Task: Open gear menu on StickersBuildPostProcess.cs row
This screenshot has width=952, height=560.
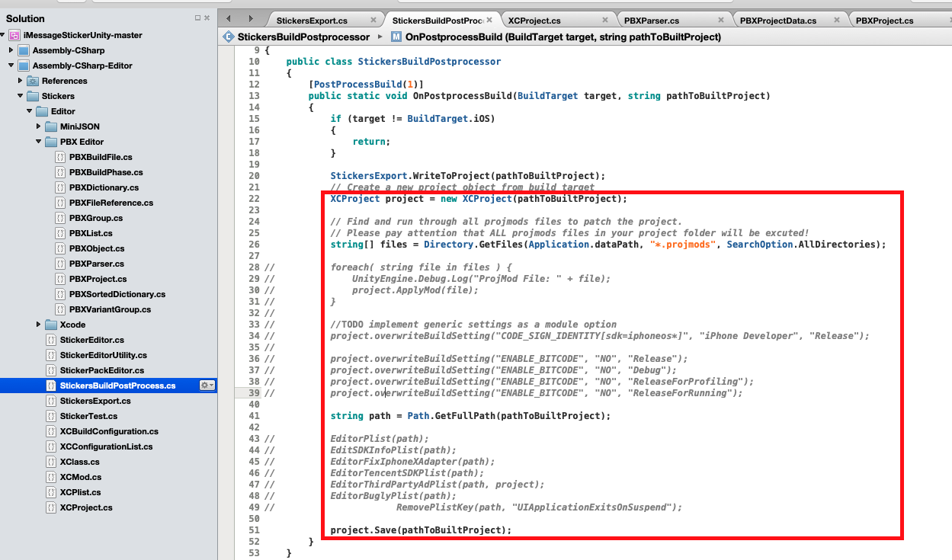Action: [207, 386]
